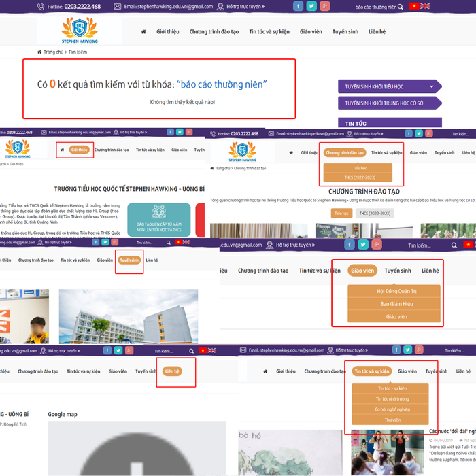Open highlighted Tin tức và sự kiện menu
Viewport: 476px width, 476px height.
click(371, 371)
